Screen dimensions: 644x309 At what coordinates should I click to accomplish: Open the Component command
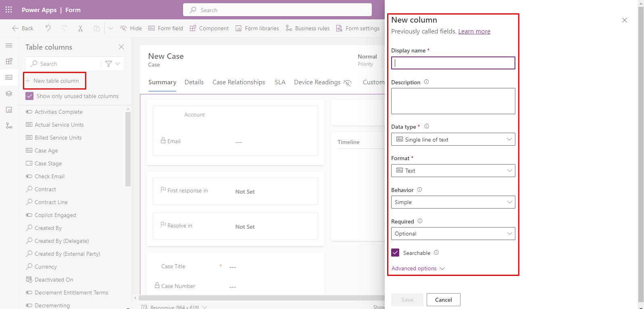[209, 28]
